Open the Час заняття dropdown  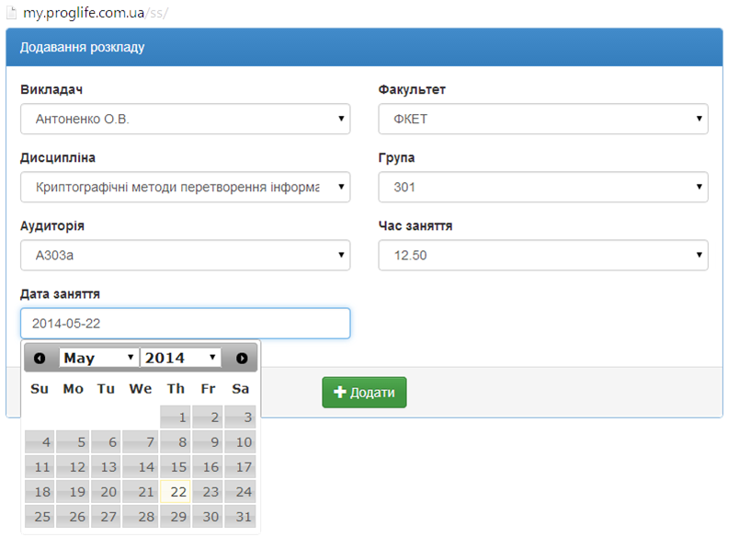[542, 255]
